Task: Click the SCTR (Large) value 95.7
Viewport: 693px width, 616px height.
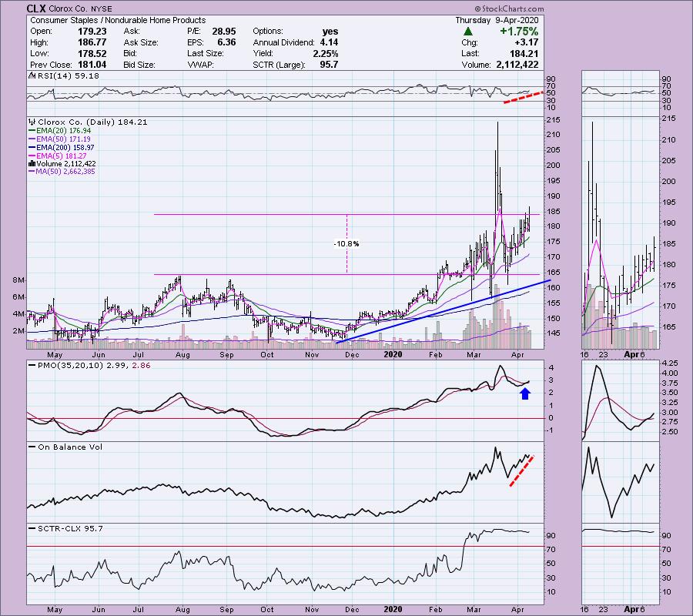Action: point(329,65)
